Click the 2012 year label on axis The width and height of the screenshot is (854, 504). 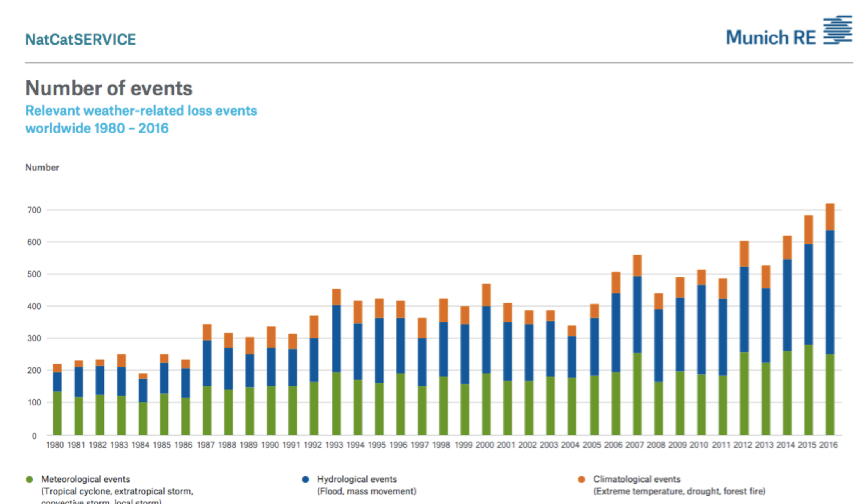[x=742, y=445]
